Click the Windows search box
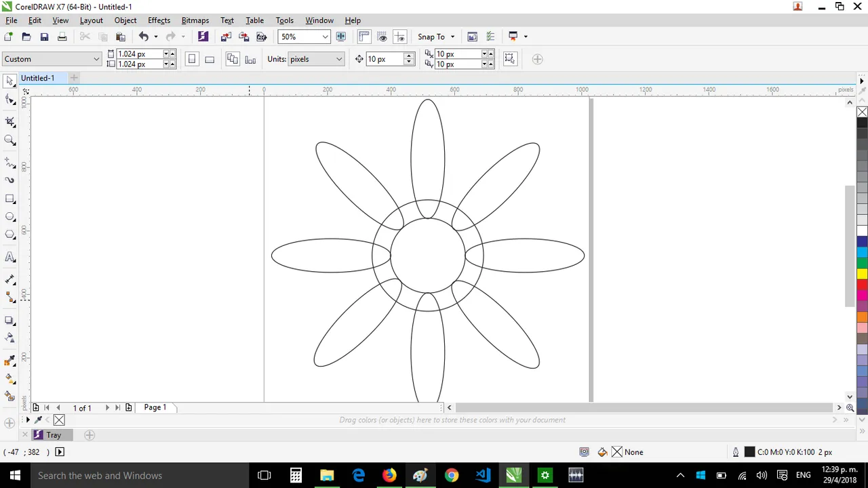 coord(139,476)
